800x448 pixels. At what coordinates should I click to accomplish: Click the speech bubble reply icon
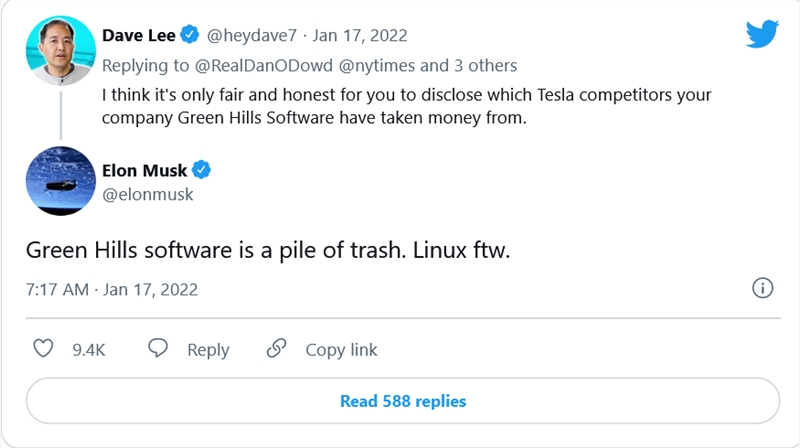[x=158, y=348]
